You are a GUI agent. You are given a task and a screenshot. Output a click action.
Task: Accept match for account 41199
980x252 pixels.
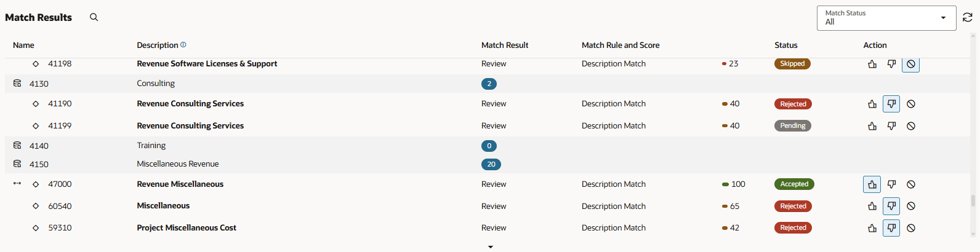(x=872, y=126)
